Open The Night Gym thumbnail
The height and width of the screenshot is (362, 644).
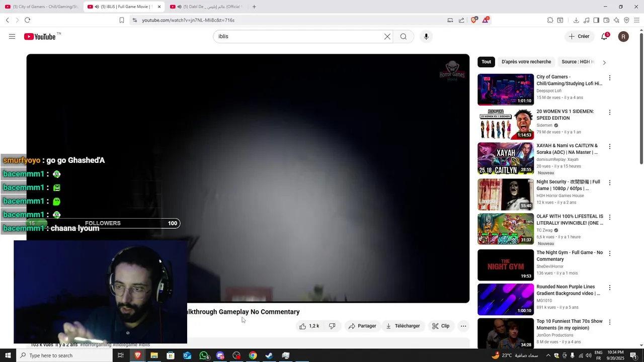coord(506,265)
